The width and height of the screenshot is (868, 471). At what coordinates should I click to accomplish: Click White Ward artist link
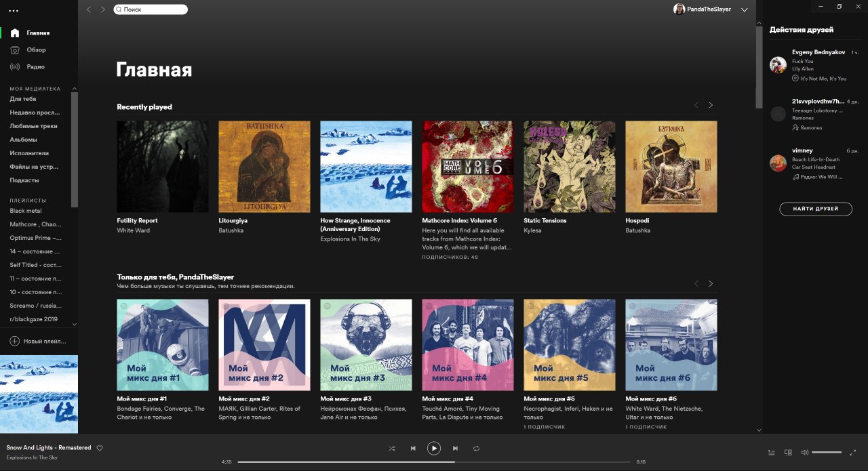(x=134, y=230)
